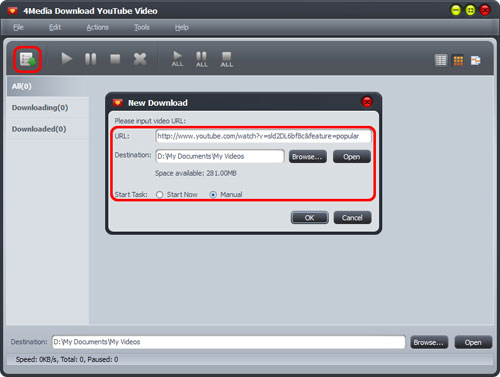This screenshot has width=500, height=377.
Task: Click 'Space available: 281.00MB' text
Action: pyautogui.click(x=196, y=173)
